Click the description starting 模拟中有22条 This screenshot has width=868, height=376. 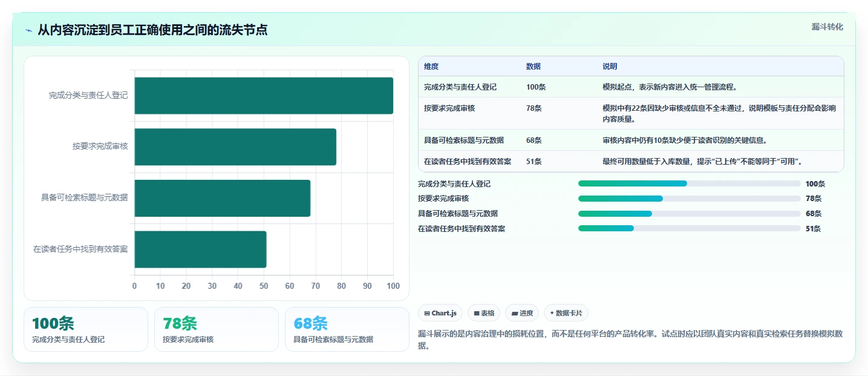click(x=719, y=113)
